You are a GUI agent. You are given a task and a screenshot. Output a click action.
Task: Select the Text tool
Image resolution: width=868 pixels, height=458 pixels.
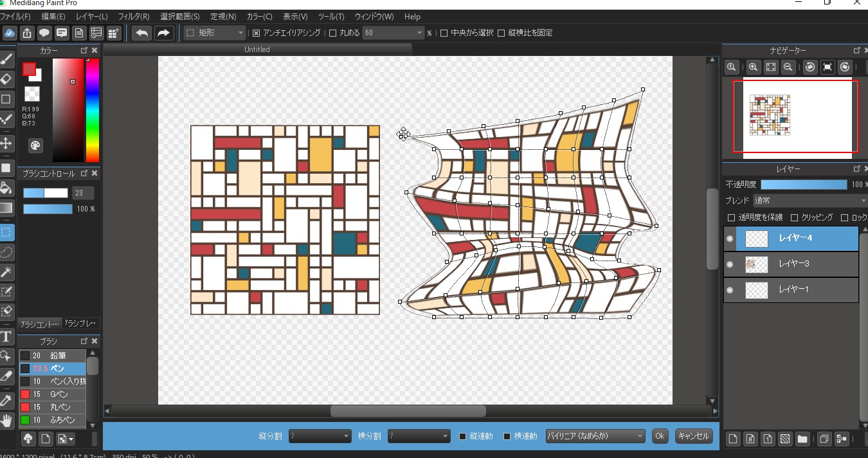point(6,336)
